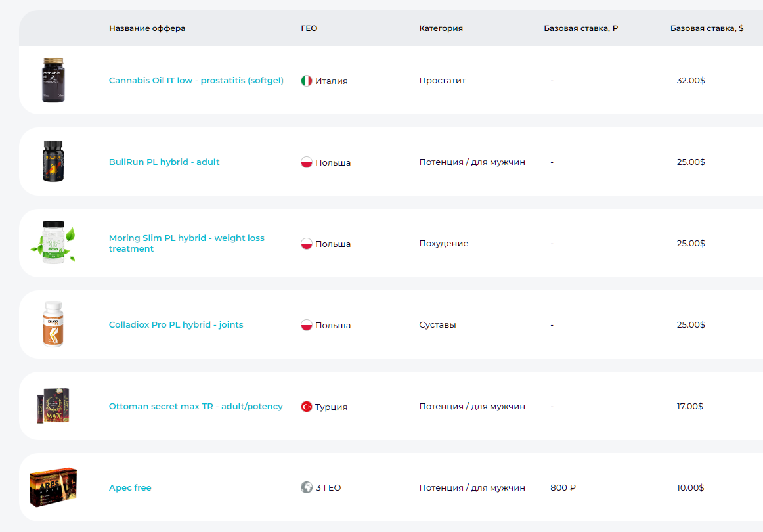Click the Poland flag in Colladiox Pro row
The image size is (763, 532).
tap(306, 325)
